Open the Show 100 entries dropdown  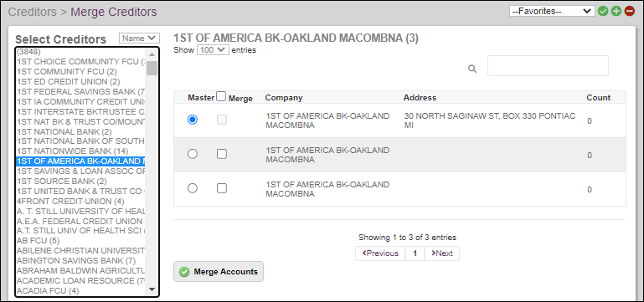(x=214, y=50)
